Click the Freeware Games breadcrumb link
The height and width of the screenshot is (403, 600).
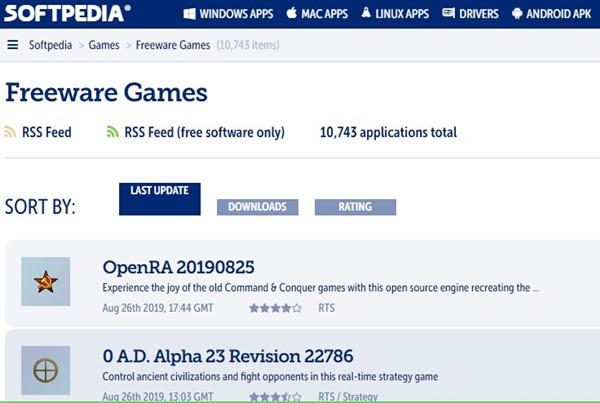173,45
